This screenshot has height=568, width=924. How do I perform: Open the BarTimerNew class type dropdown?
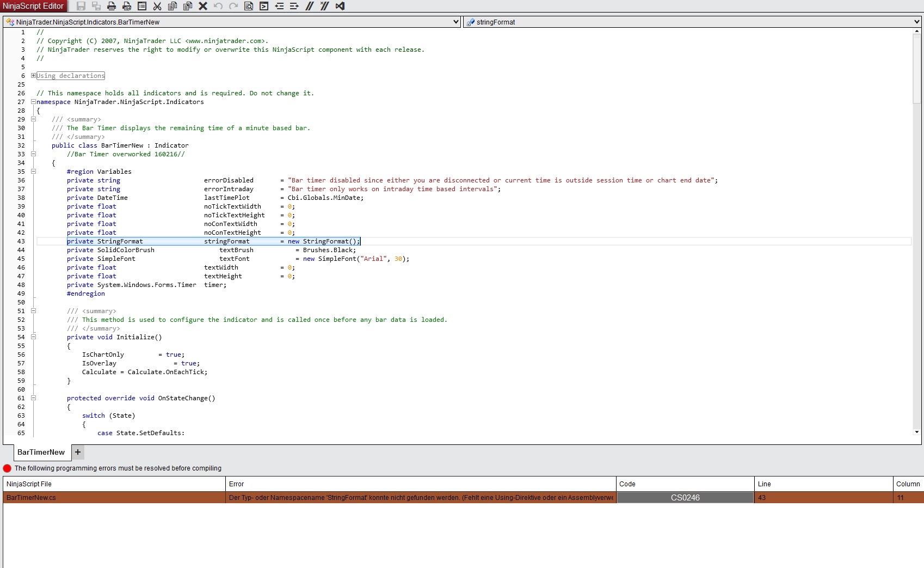pos(456,22)
